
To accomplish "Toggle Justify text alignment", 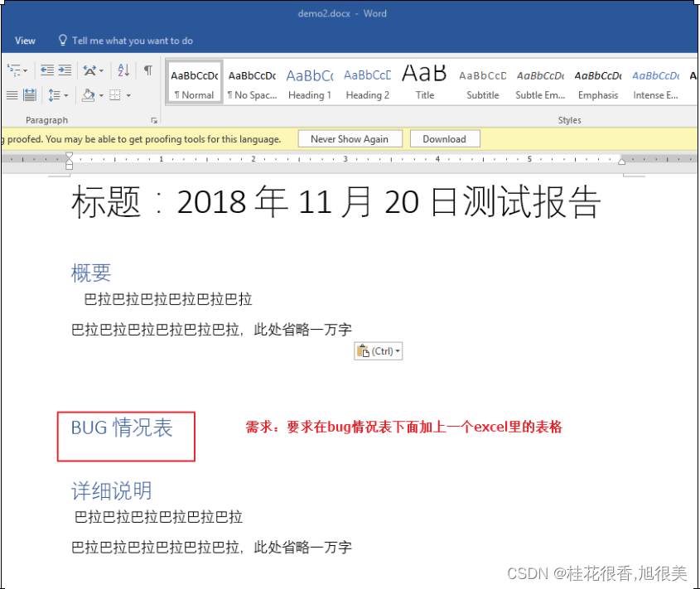I will 12,94.
